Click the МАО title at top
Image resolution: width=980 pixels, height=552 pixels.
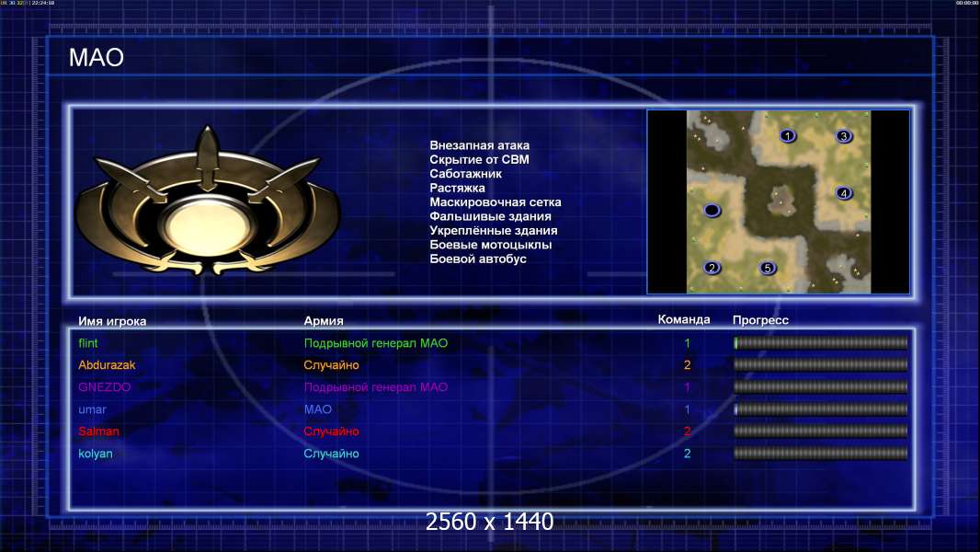(97, 58)
